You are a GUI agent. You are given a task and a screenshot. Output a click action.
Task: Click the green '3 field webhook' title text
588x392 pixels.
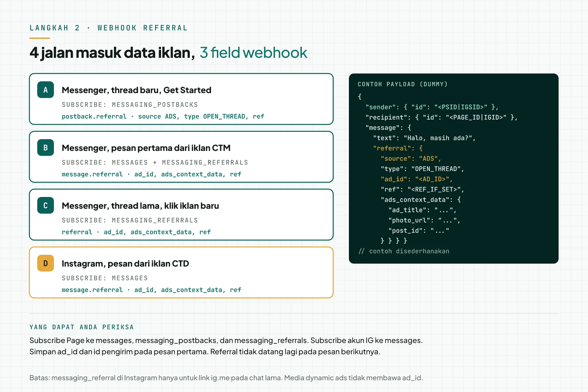(x=253, y=53)
